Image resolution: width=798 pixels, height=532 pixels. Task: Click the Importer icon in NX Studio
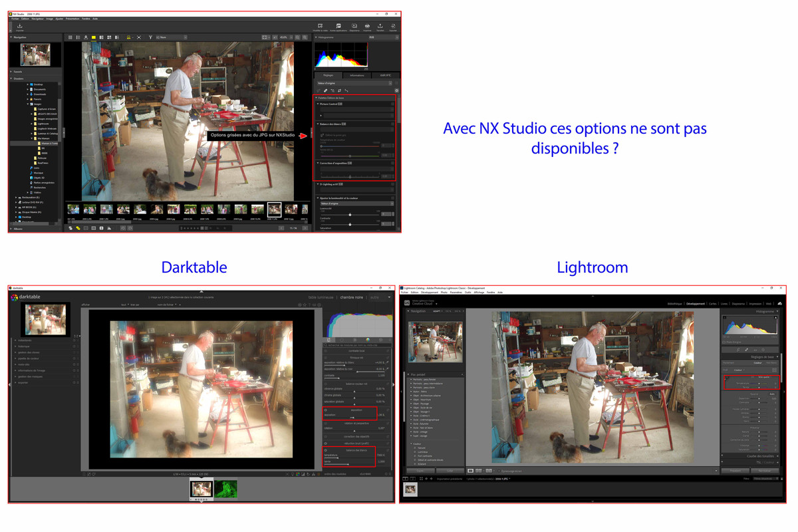point(19,25)
